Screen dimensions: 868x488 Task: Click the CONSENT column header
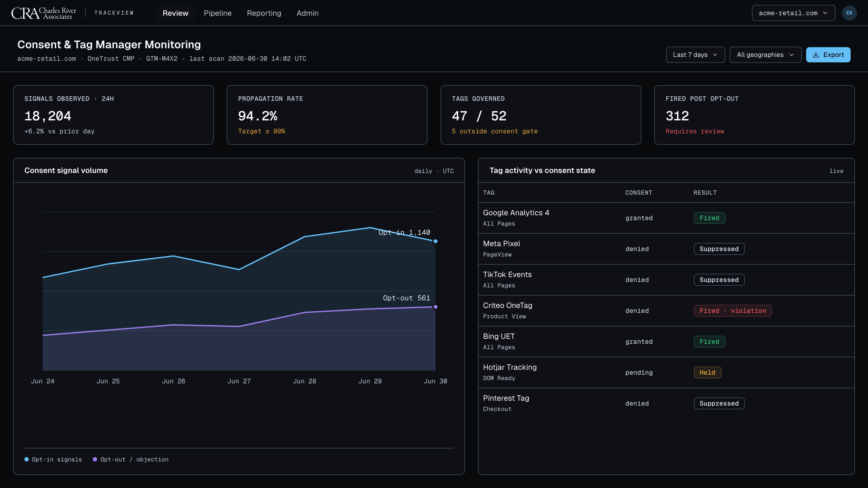point(639,193)
